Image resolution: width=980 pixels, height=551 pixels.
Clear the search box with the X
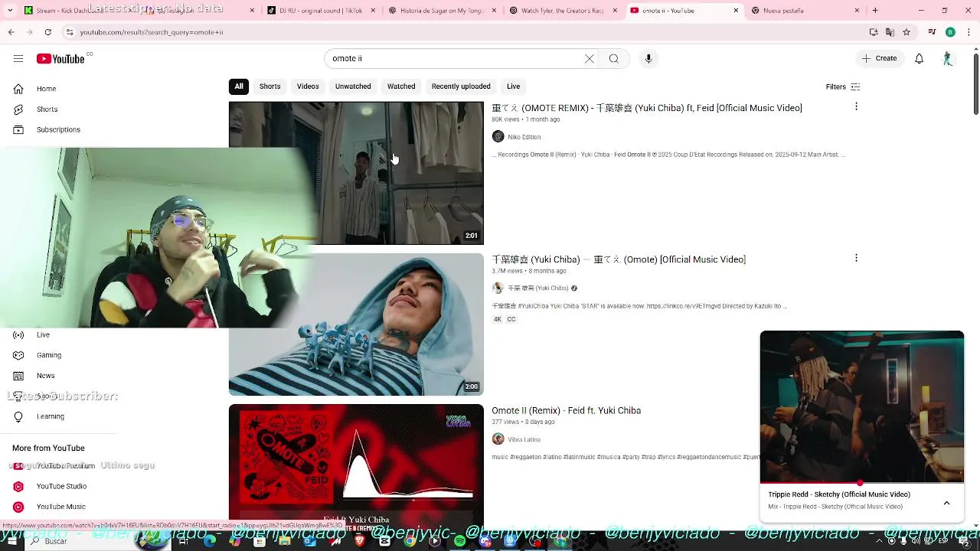tap(590, 59)
